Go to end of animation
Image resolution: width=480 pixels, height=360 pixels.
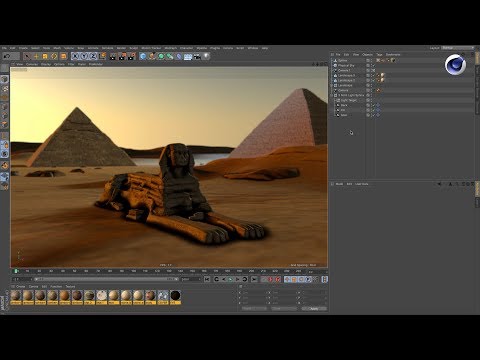254,279
